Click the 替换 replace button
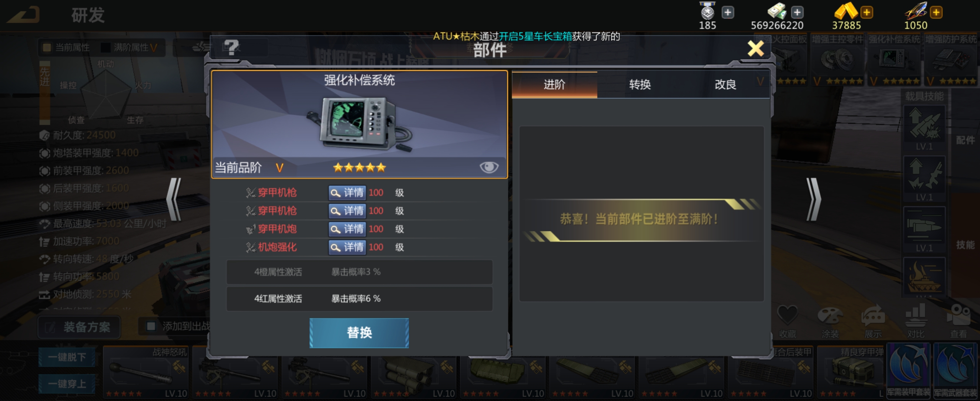Viewport: 980px width, 401px height. [359, 333]
